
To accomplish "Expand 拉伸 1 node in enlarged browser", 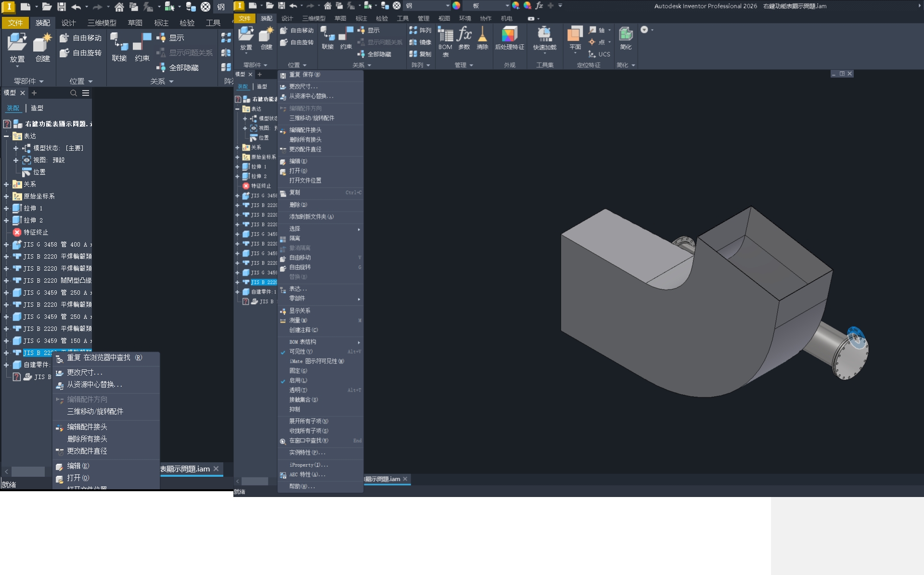I will click(6, 209).
